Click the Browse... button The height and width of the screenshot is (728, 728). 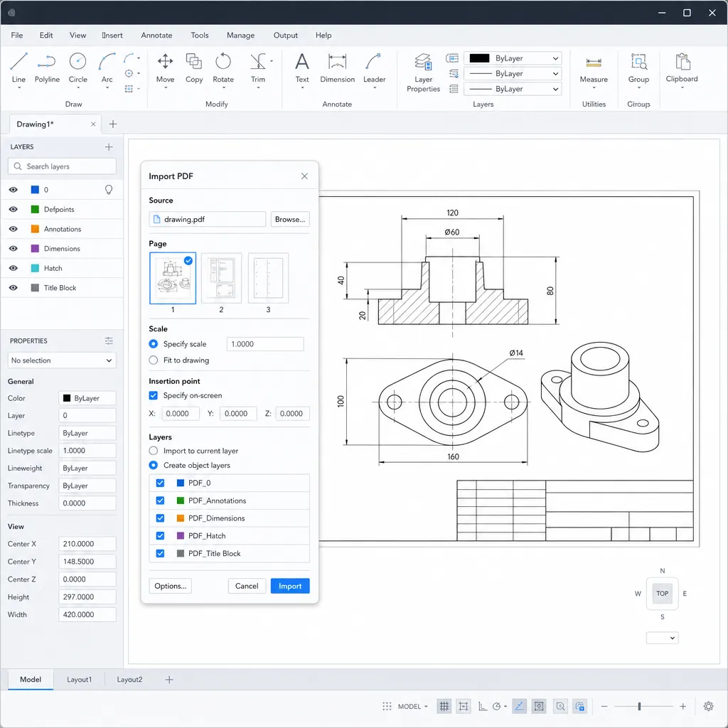point(290,219)
